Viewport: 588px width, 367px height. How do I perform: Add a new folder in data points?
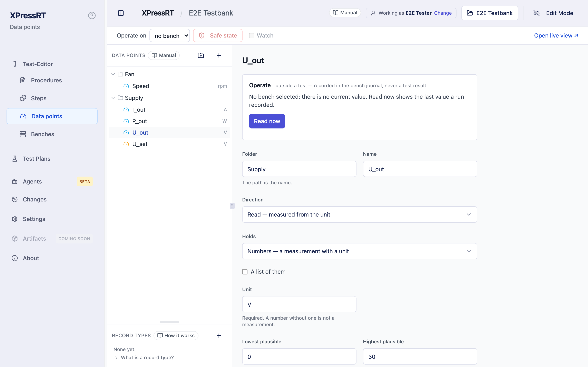coord(201,55)
